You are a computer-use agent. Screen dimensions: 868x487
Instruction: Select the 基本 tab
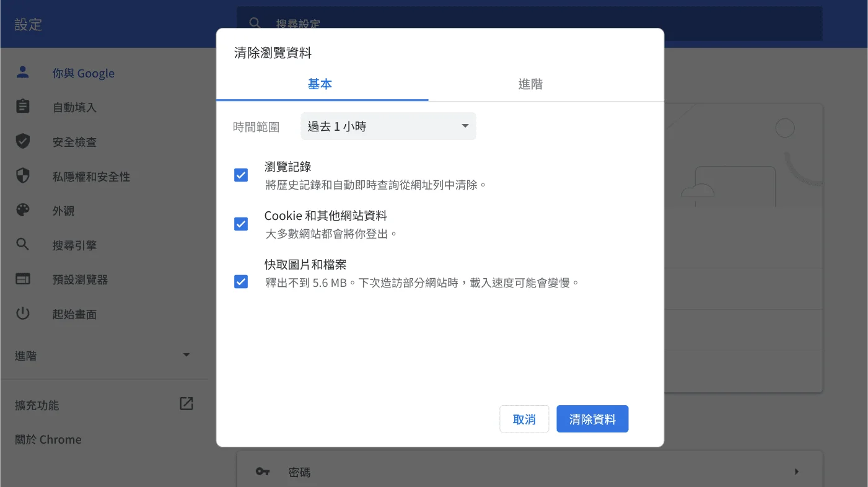pos(320,84)
